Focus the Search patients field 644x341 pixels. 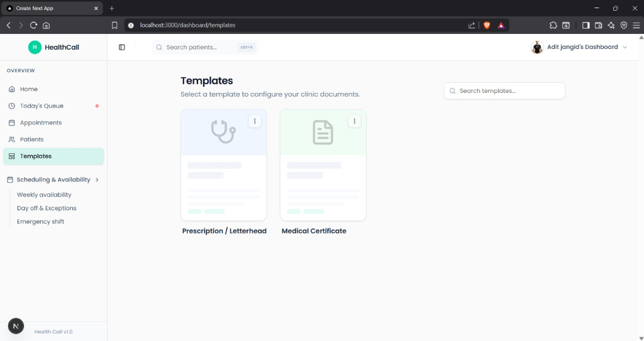(x=205, y=47)
